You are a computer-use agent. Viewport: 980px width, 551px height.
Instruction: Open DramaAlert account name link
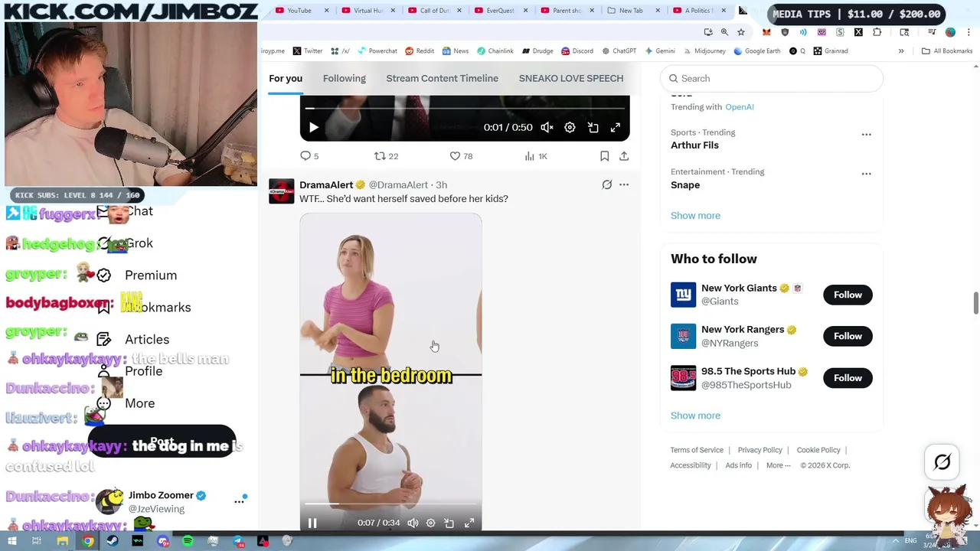pyautogui.click(x=326, y=184)
